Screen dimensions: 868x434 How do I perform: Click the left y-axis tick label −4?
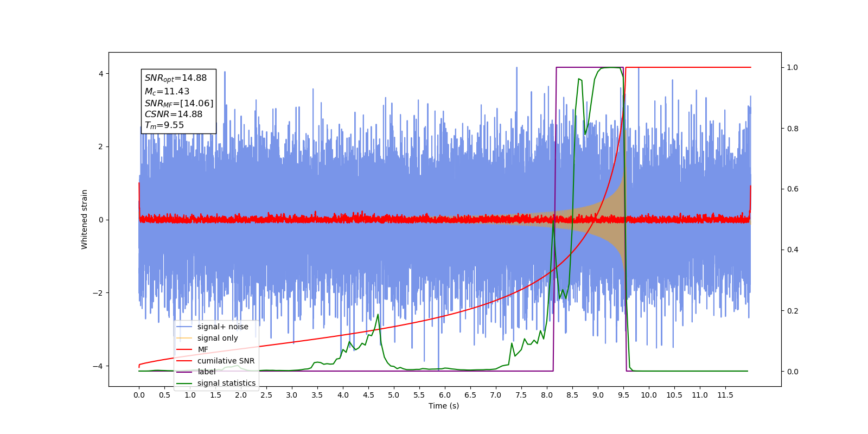[98, 366]
